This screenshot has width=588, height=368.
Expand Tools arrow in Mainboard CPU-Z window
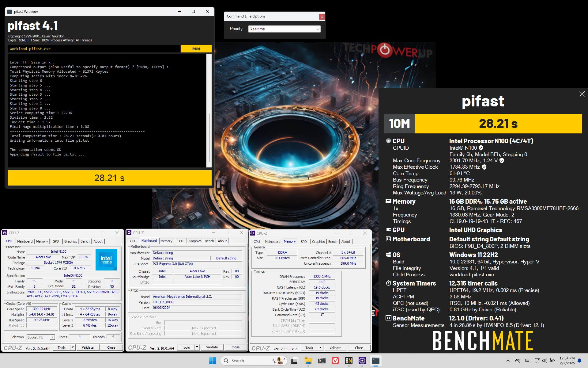click(x=197, y=347)
